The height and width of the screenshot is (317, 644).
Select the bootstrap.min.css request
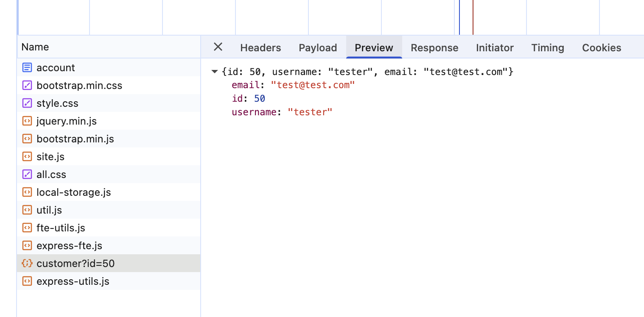(109, 85)
